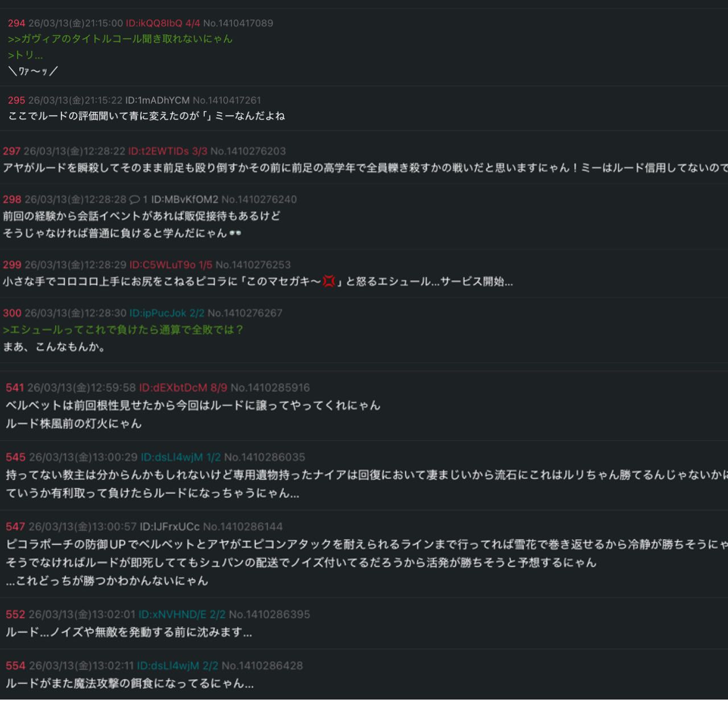
Task: Select post number 299
Action: 12,265
